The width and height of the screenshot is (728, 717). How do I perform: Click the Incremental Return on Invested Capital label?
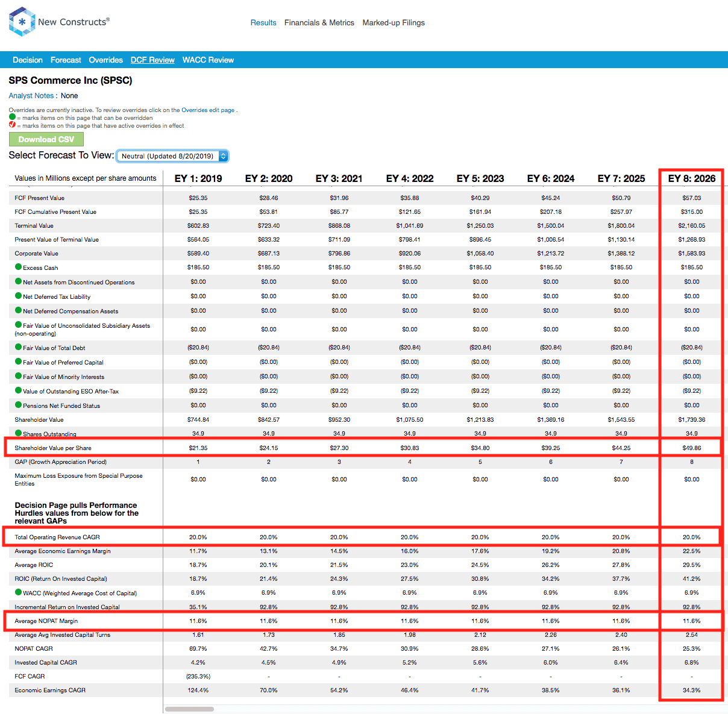pyautogui.click(x=67, y=607)
